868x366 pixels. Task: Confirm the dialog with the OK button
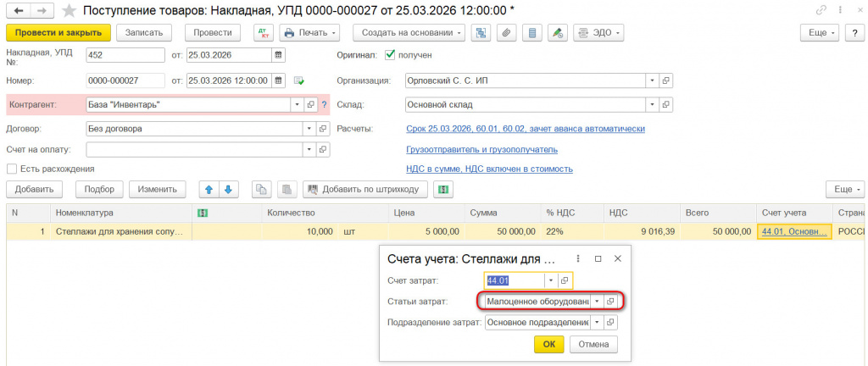point(549,344)
